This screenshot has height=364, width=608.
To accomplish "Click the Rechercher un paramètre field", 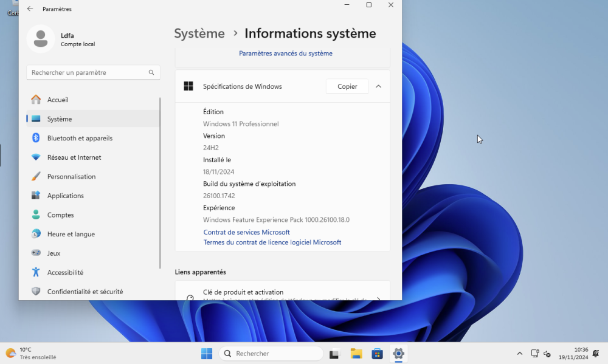I will [x=88, y=72].
